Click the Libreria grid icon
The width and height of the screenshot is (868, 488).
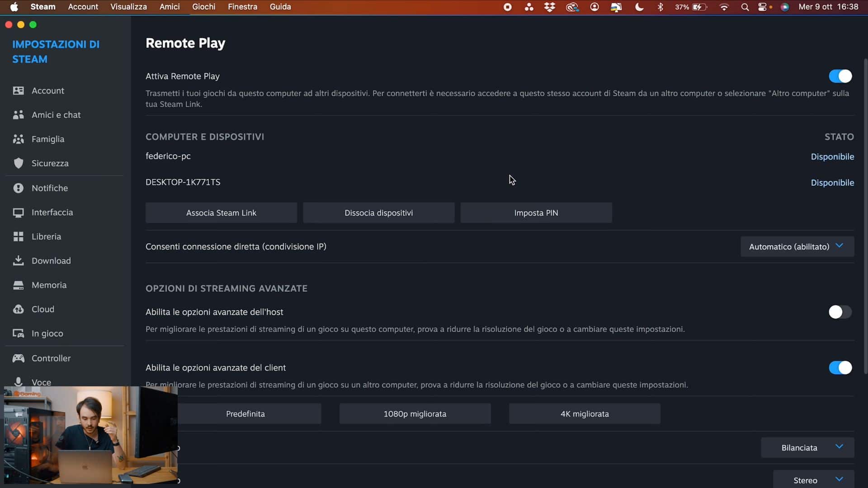[x=18, y=236]
